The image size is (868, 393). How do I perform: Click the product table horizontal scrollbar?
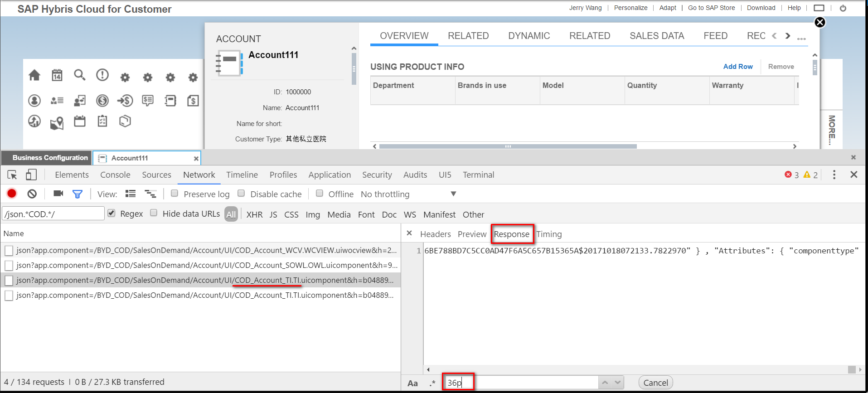point(508,146)
